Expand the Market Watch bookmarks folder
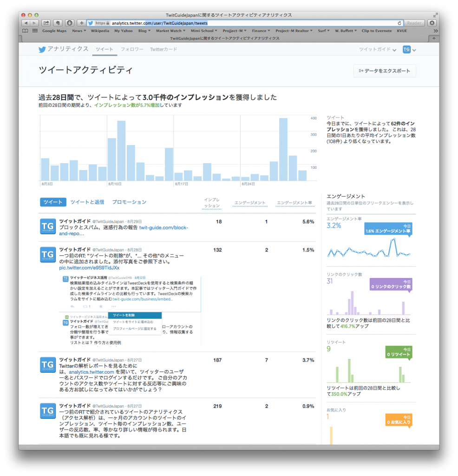 (170, 31)
